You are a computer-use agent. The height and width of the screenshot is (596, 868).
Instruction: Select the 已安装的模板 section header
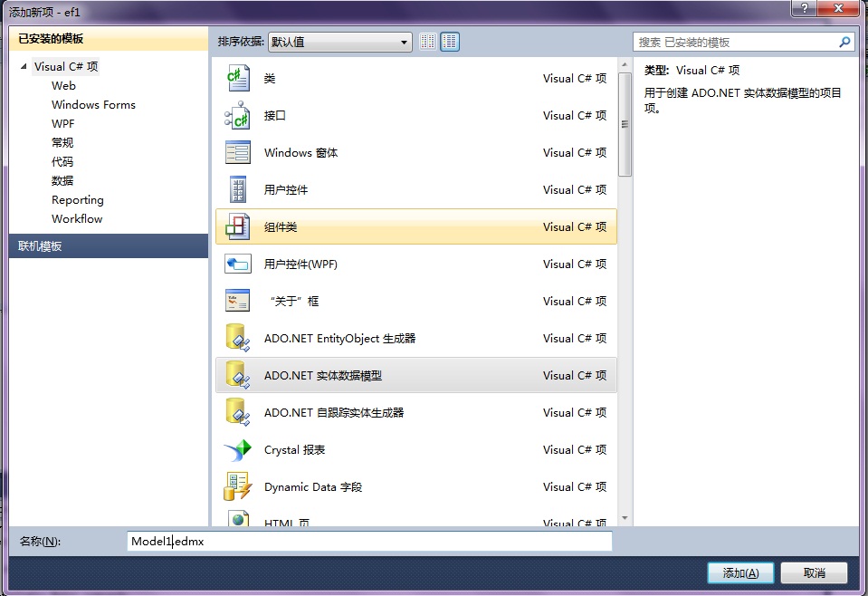(109, 39)
